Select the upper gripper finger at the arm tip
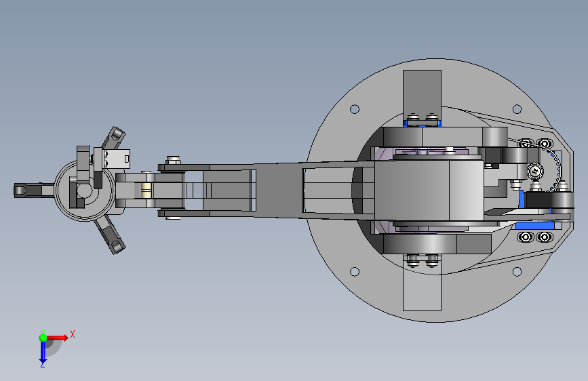This screenshot has width=588, height=381. pos(113,139)
